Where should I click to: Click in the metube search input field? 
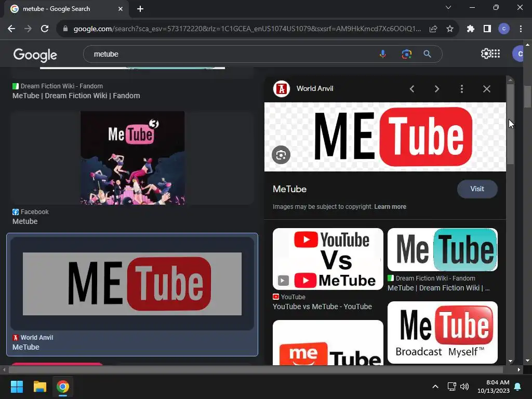coord(231,54)
